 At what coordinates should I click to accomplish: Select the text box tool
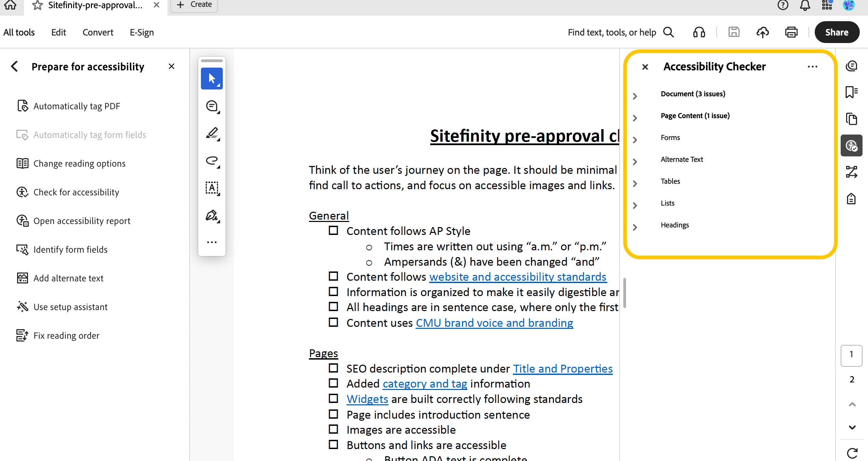coord(212,188)
